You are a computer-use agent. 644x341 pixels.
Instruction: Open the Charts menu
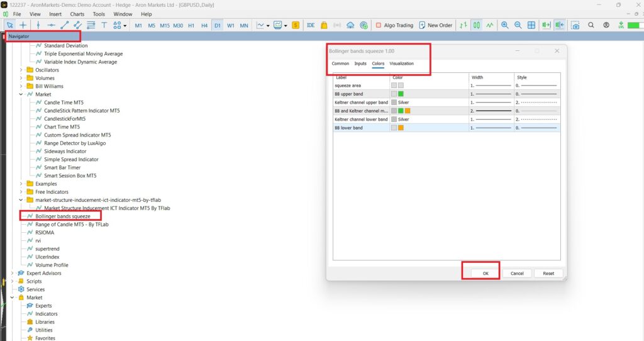(x=77, y=14)
